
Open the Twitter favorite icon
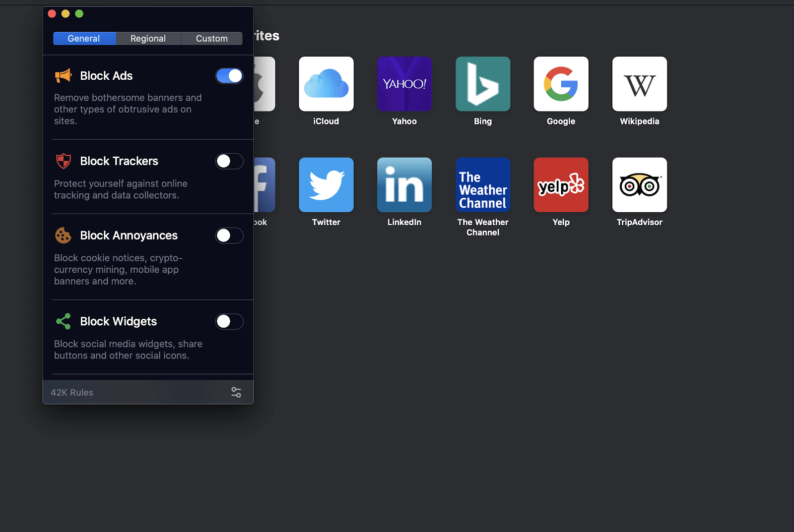tap(326, 185)
